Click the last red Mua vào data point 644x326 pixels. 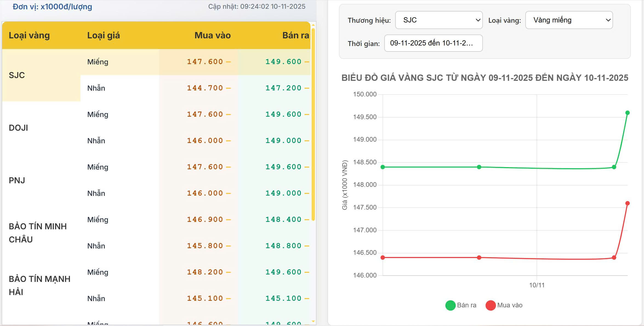coord(627,203)
